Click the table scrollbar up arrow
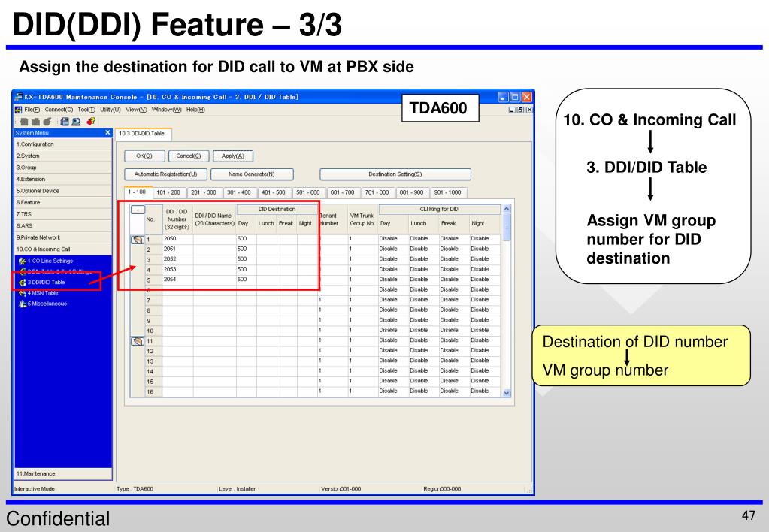Screen dimensions: 769x532 [507, 210]
